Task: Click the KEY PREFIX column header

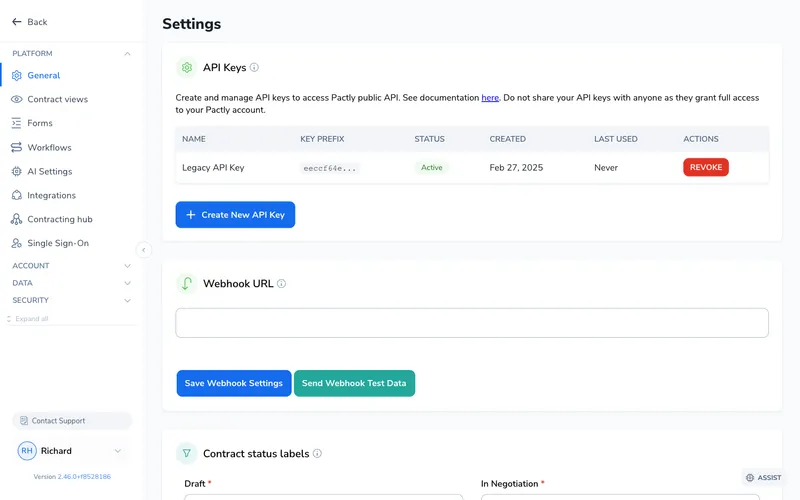Action: (x=322, y=139)
